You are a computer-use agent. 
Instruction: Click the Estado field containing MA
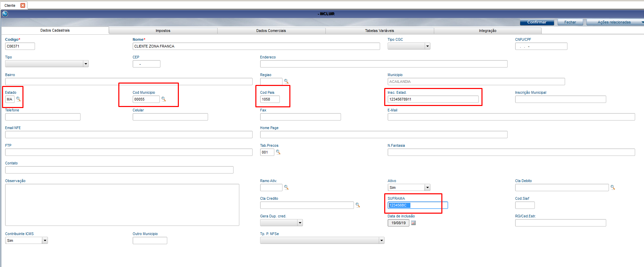pyautogui.click(x=10, y=99)
